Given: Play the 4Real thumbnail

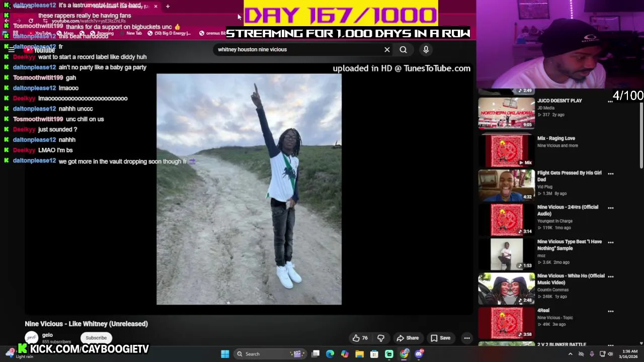Looking at the screenshot, I should pyautogui.click(x=506, y=323).
